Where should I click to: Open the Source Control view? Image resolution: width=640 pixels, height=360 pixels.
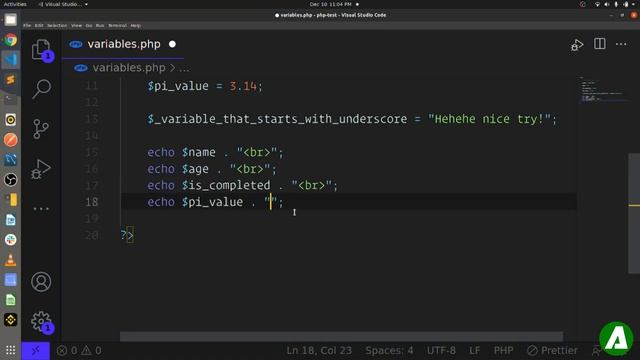click(x=41, y=129)
